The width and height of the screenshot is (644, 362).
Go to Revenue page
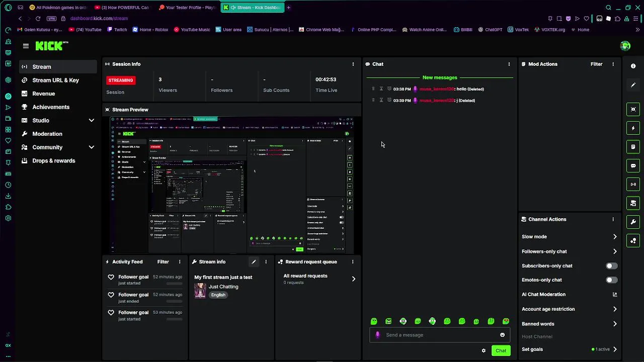(58, 94)
